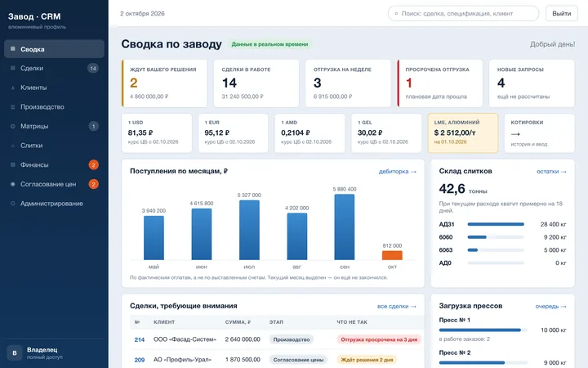Open the Сводка menu item

pos(54,49)
